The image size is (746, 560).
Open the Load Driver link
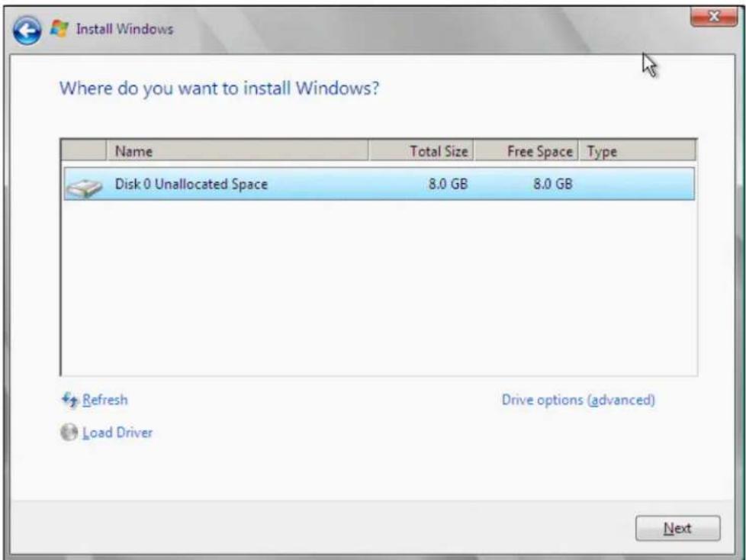click(117, 433)
